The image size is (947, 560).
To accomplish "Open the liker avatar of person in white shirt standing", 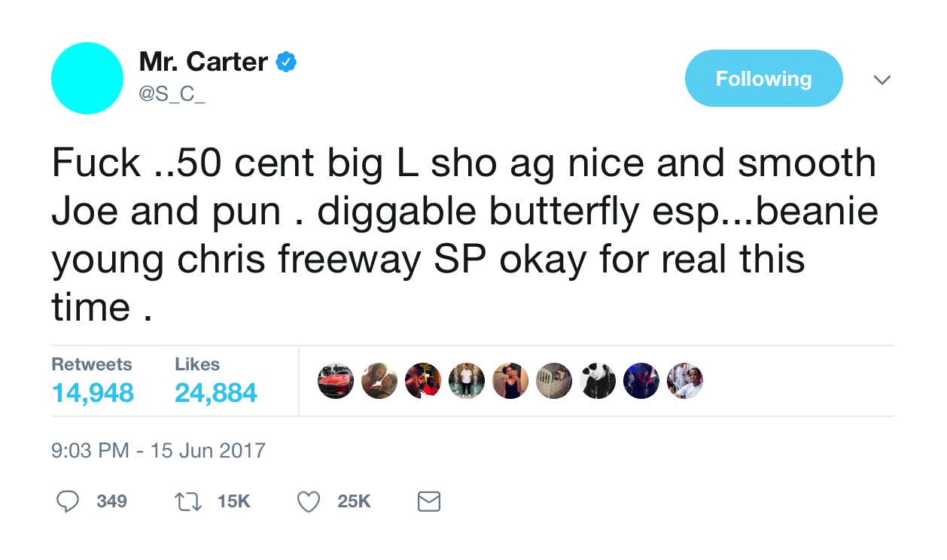I will 467,381.
